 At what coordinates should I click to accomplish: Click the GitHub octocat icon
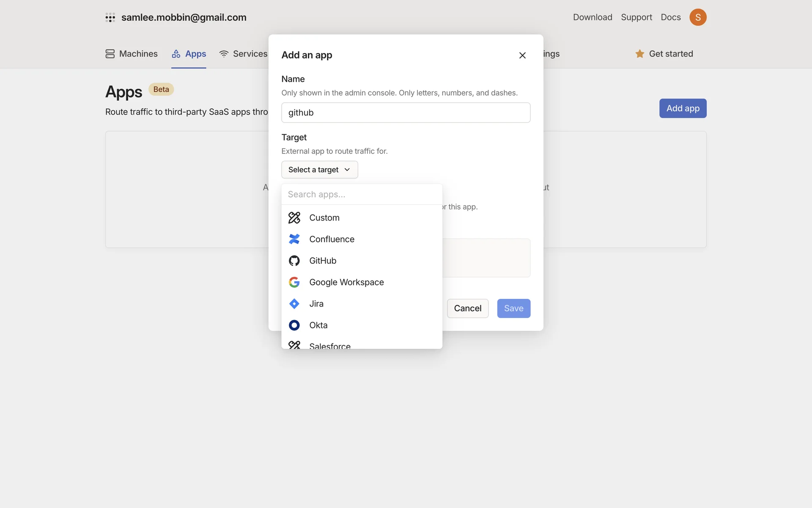tap(294, 261)
